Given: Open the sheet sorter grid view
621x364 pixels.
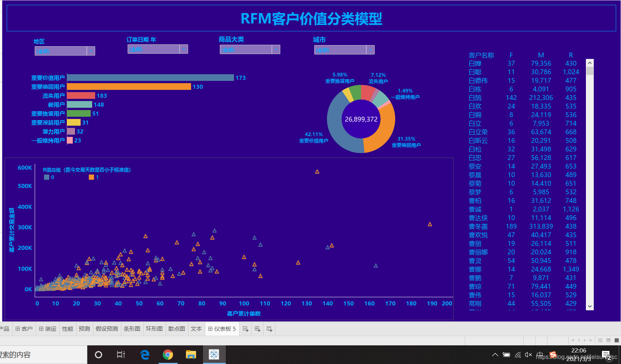Looking at the screenshot, I should coord(600,341).
